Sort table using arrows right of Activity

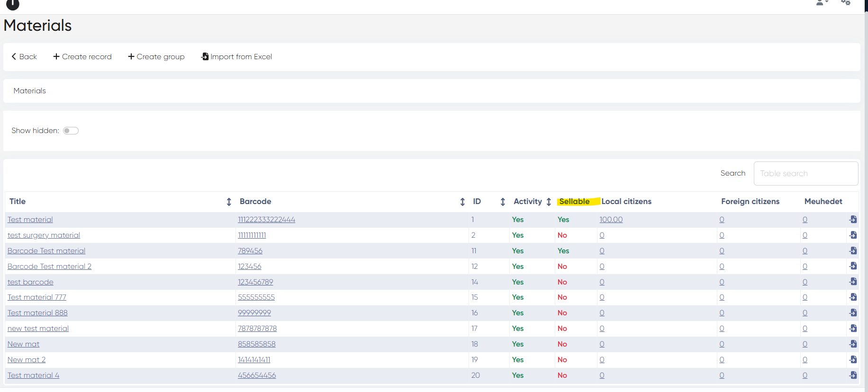[x=549, y=202]
